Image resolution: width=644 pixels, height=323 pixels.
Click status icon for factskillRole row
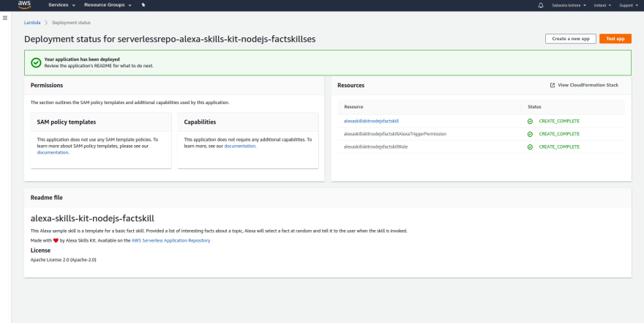[530, 146]
